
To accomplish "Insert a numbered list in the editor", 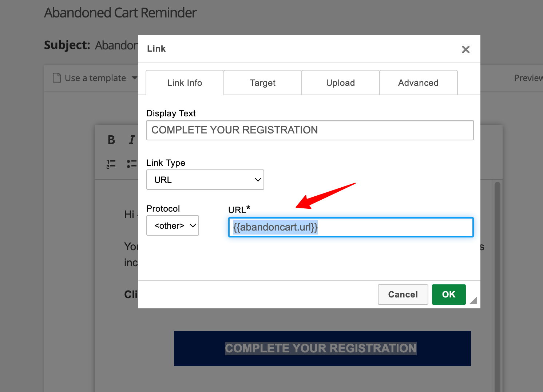I will click(111, 164).
